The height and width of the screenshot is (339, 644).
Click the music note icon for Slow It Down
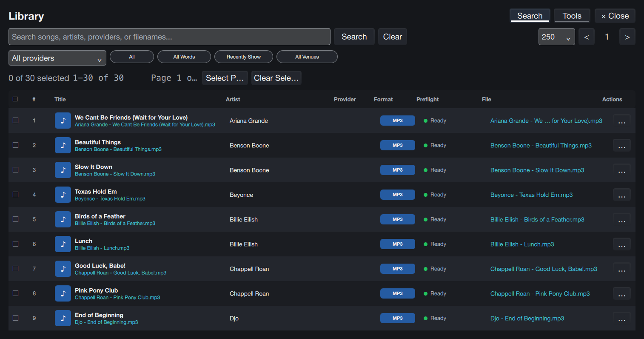[63, 170]
